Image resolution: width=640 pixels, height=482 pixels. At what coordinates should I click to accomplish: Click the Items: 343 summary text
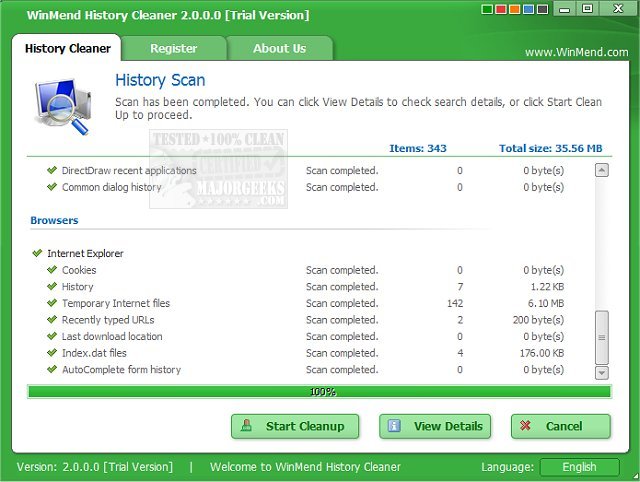click(418, 148)
